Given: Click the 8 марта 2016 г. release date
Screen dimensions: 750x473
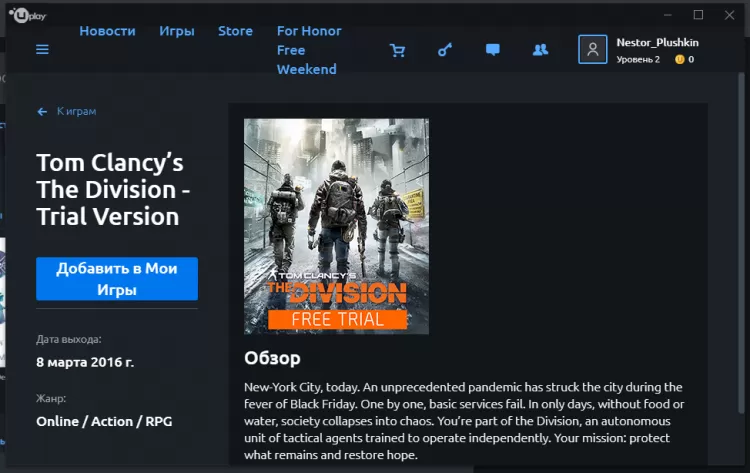Looking at the screenshot, I should (x=85, y=362).
